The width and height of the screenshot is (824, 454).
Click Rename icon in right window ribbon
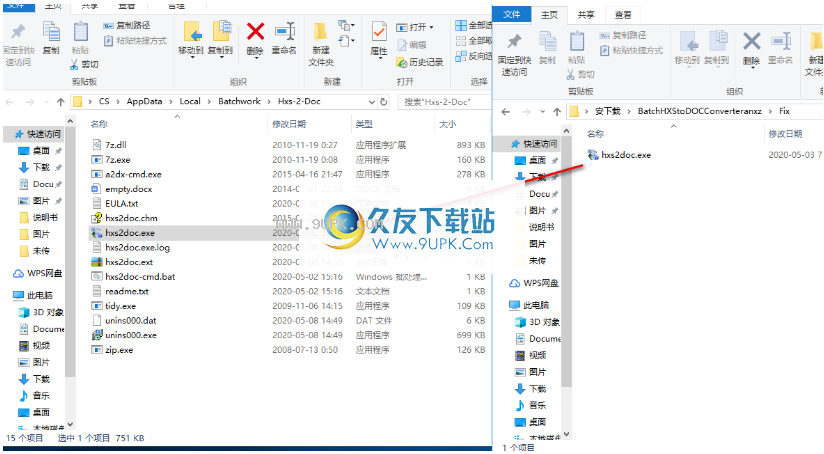coord(781,42)
